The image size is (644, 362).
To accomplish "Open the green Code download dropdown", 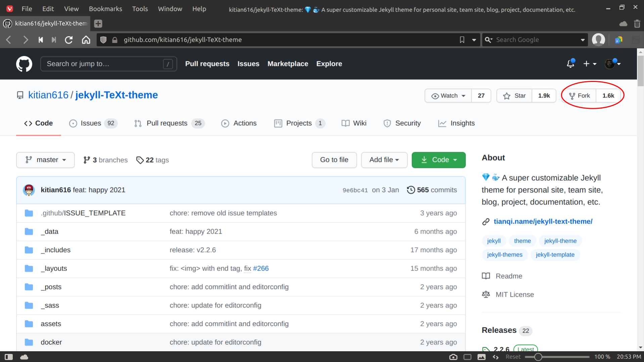I will pyautogui.click(x=439, y=160).
